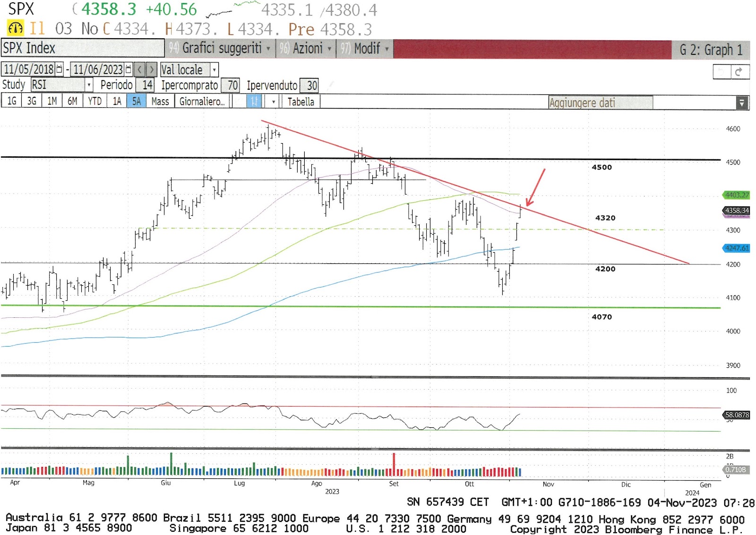Screen dimensions: 756x535
Task: Select the 1G period
Action: click(x=11, y=101)
